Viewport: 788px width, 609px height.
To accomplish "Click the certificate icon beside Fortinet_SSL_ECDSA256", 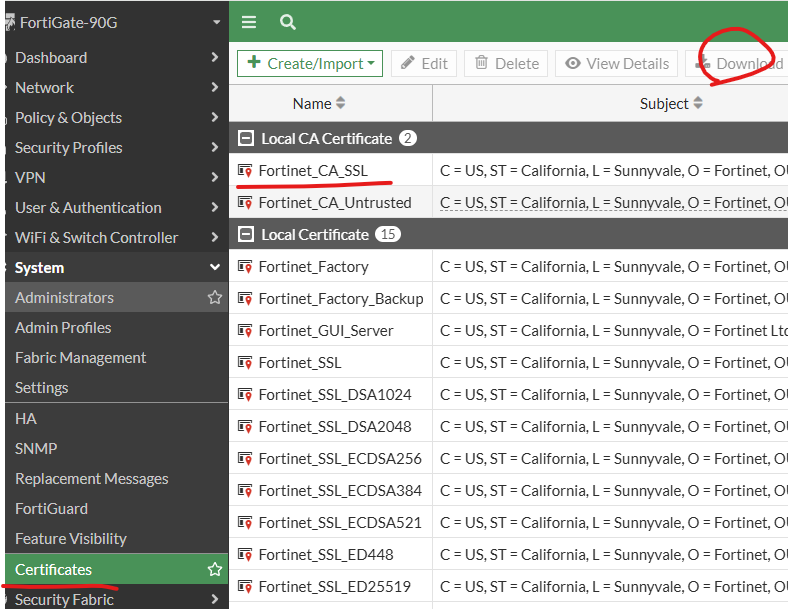I will tap(245, 458).
